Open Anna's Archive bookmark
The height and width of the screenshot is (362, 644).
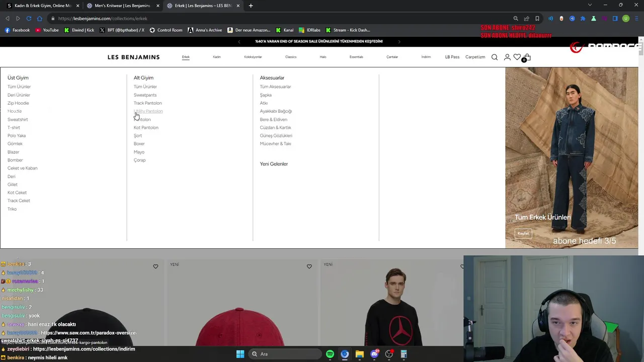point(205,30)
